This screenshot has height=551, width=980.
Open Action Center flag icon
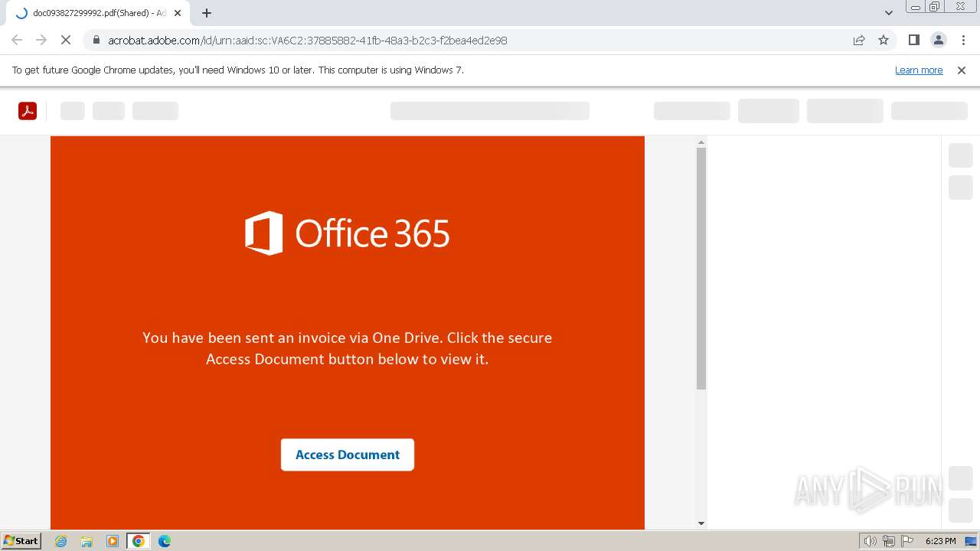[x=907, y=541]
